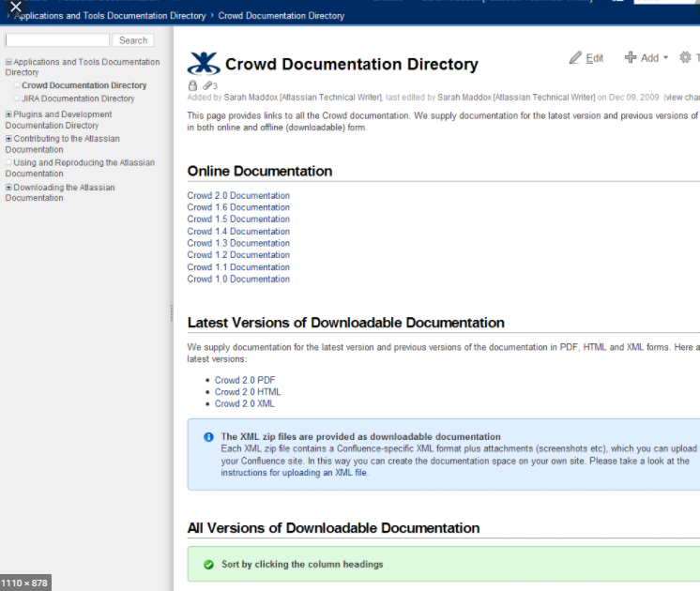Collapse Applications and Tools Documentation Directory tree node
Screen dimensions: 700x591
8,62
